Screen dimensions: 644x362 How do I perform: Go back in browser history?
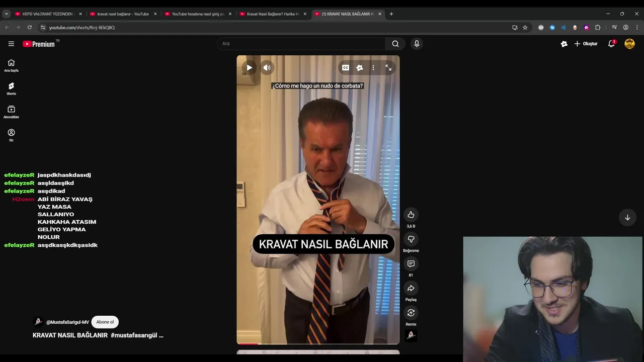pyautogui.click(x=7, y=28)
